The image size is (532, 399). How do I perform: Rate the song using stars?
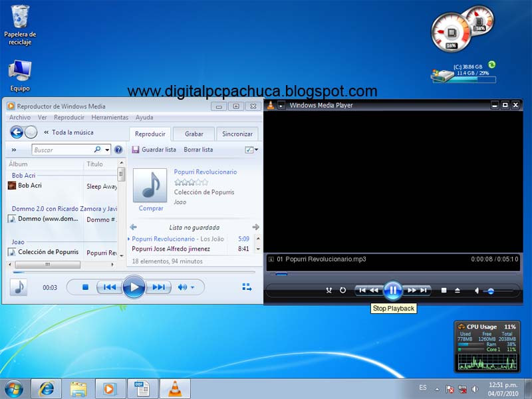191,182
